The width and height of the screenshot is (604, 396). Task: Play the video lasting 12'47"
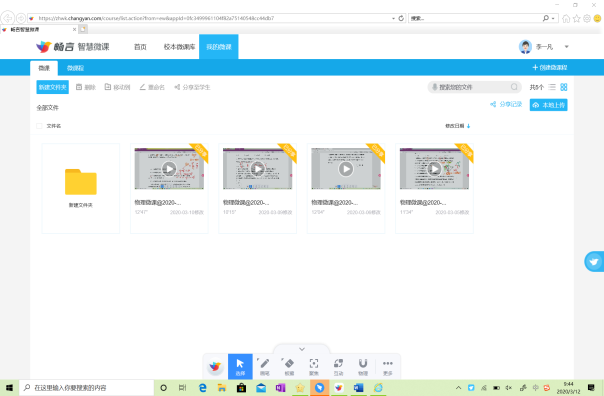pyautogui.click(x=169, y=168)
